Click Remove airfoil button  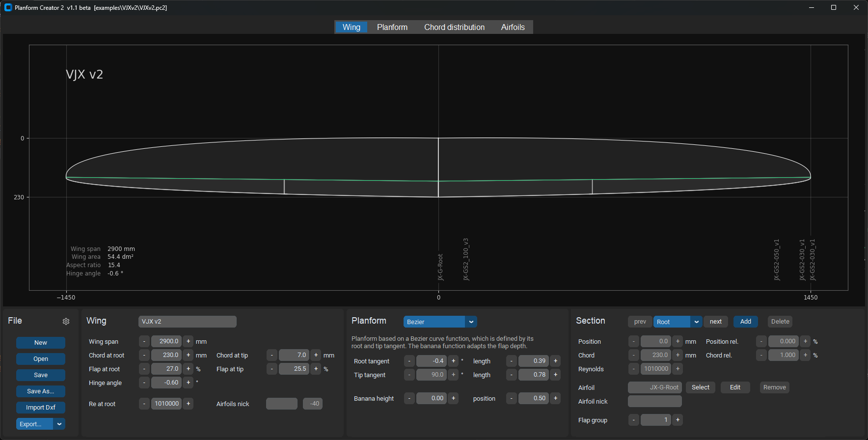pyautogui.click(x=775, y=387)
